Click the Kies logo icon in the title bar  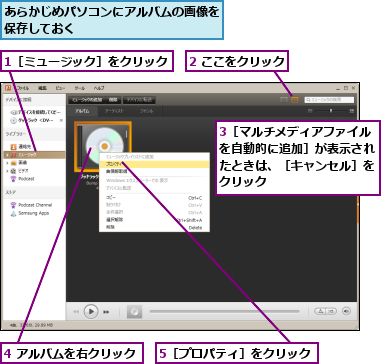(x=8, y=88)
